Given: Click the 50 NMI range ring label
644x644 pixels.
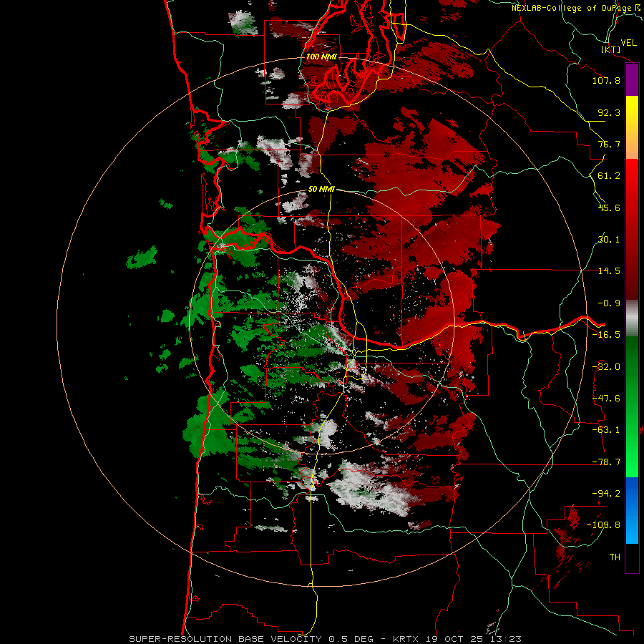Looking at the screenshot, I should (x=321, y=190).
